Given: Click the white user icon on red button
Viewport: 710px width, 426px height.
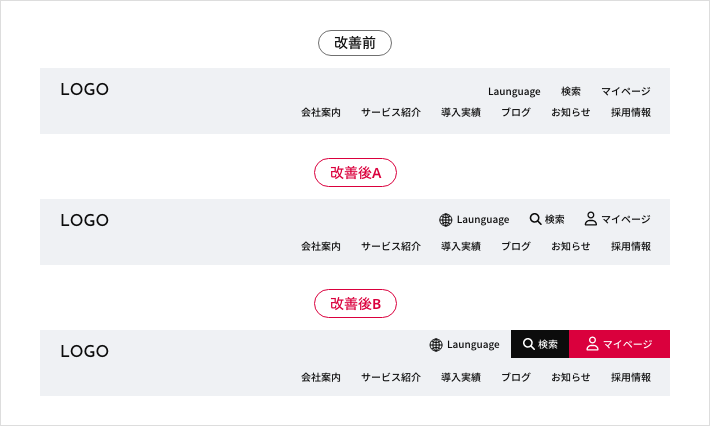Looking at the screenshot, I should pyautogui.click(x=592, y=344).
